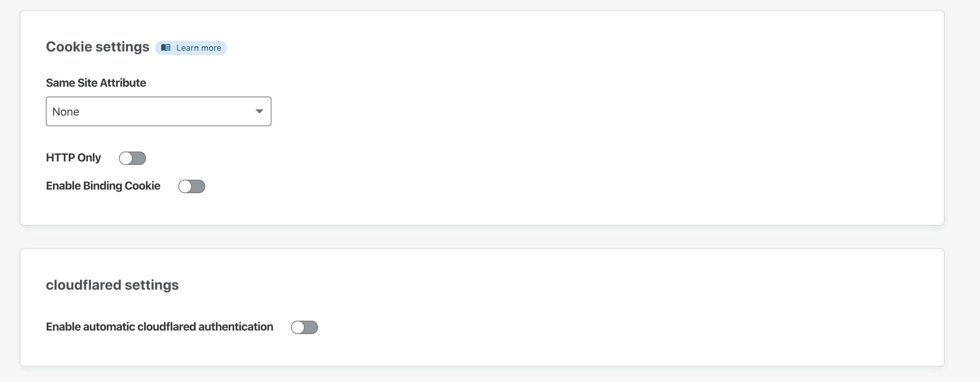Click the gray track of the cloudflared authentication toggle
Viewport: 980px width, 382px height.
tap(311, 327)
